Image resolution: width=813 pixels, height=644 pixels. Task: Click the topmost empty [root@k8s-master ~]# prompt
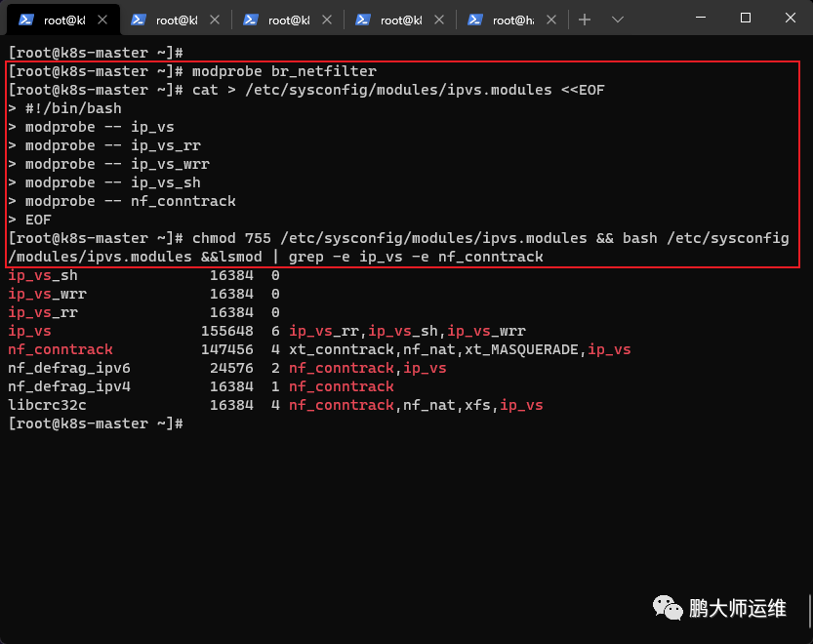tap(96, 53)
